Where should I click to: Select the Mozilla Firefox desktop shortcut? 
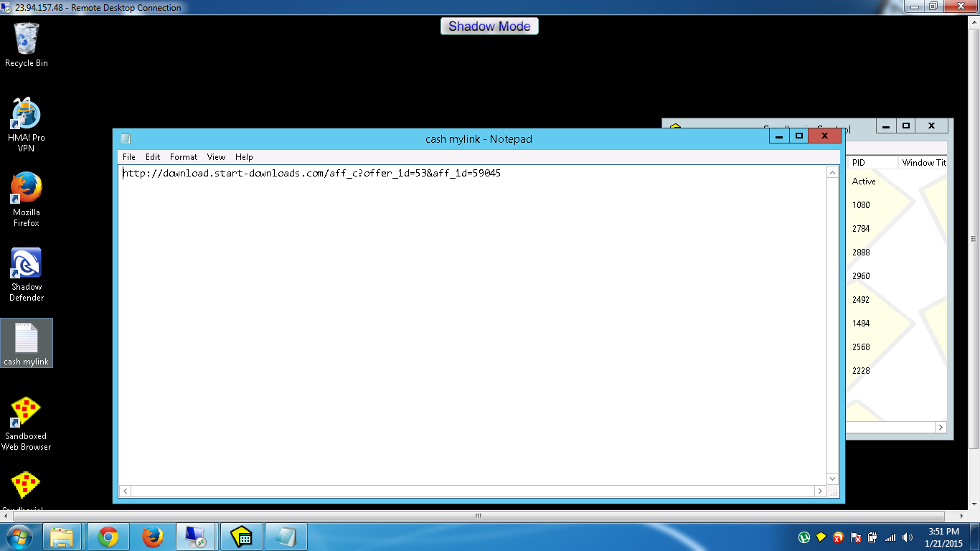click(x=27, y=199)
